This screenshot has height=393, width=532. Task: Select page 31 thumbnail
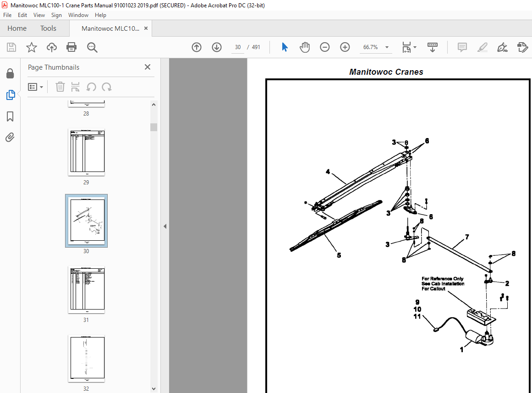[x=87, y=290]
